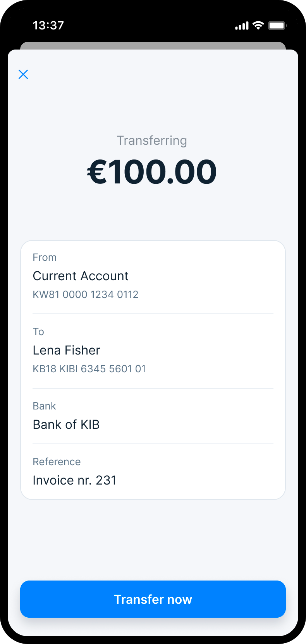This screenshot has height=644, width=306.
Task: Tap the €100.00 transfer amount
Action: point(152,172)
